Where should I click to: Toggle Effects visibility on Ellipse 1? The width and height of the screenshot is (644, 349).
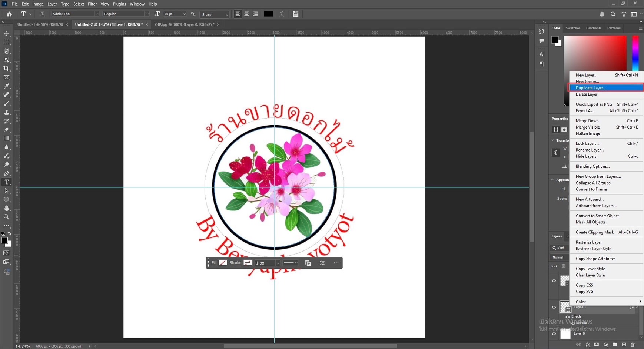point(567,316)
